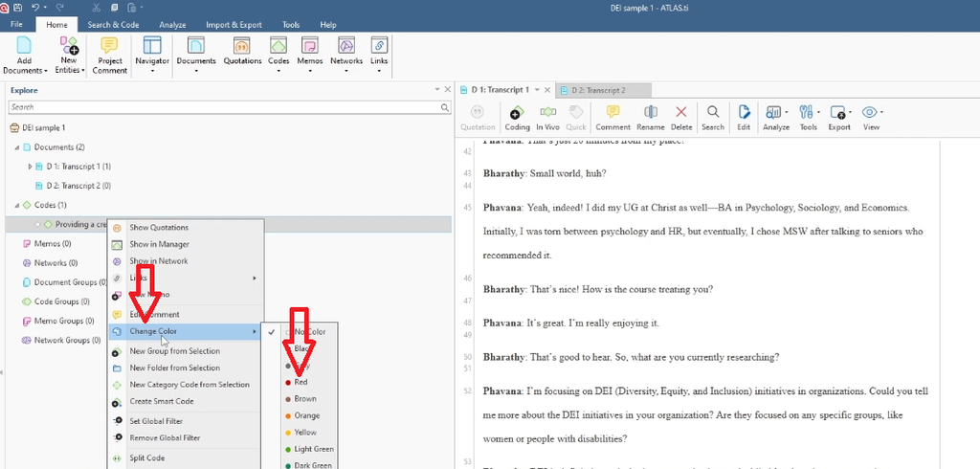Expand the New Entities dropdown arrow
Viewport: 980px width, 469px height.
point(83,71)
